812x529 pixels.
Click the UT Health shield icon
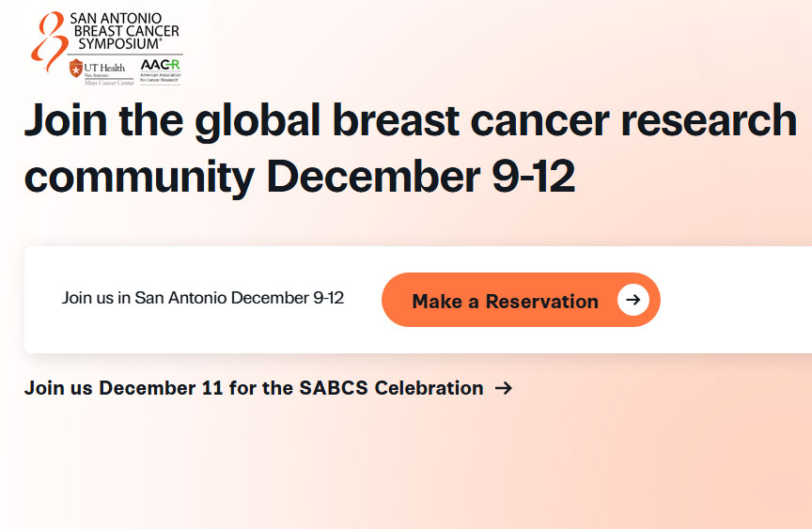76,68
